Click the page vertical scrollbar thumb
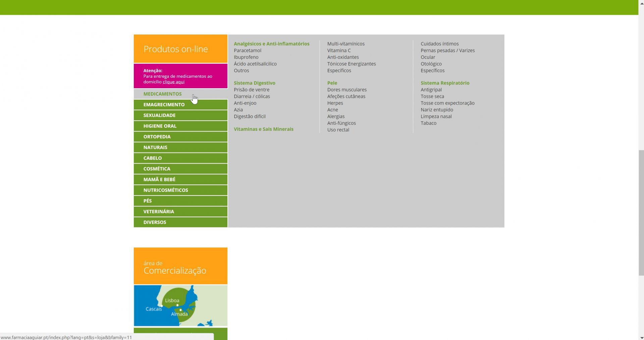This screenshot has height=340, width=644. pyautogui.click(x=641, y=213)
